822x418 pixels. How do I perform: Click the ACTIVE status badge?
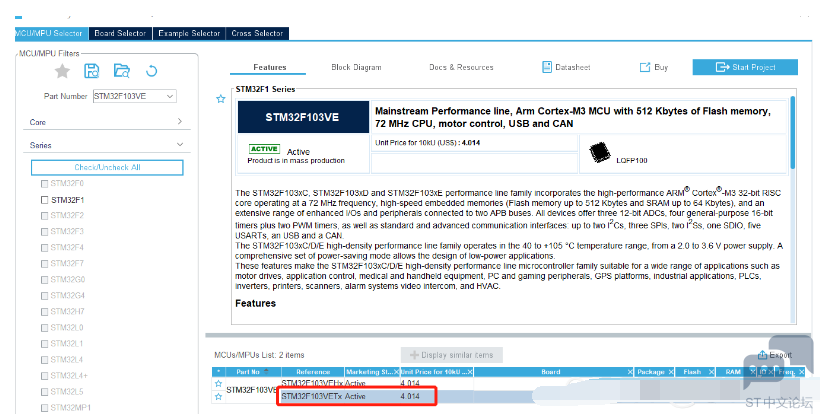264,149
